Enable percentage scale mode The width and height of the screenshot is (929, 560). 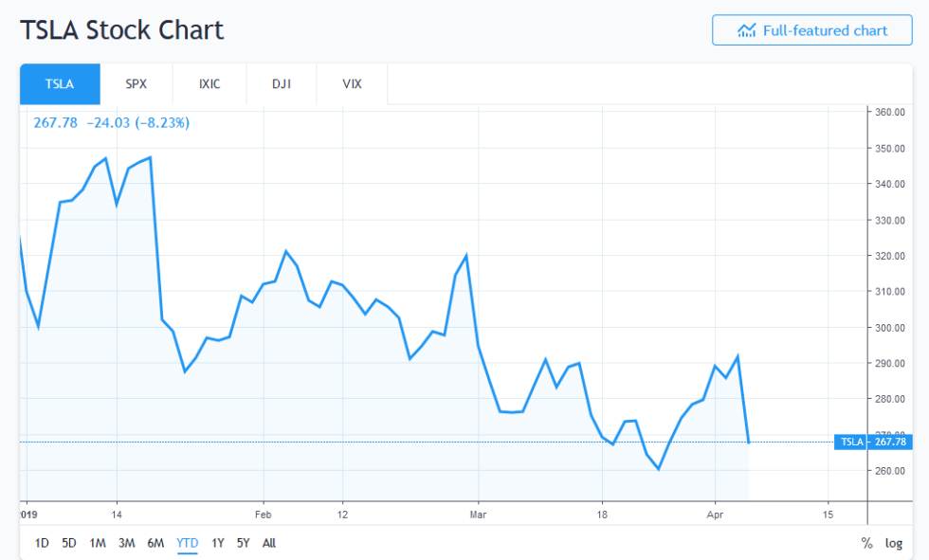(866, 543)
